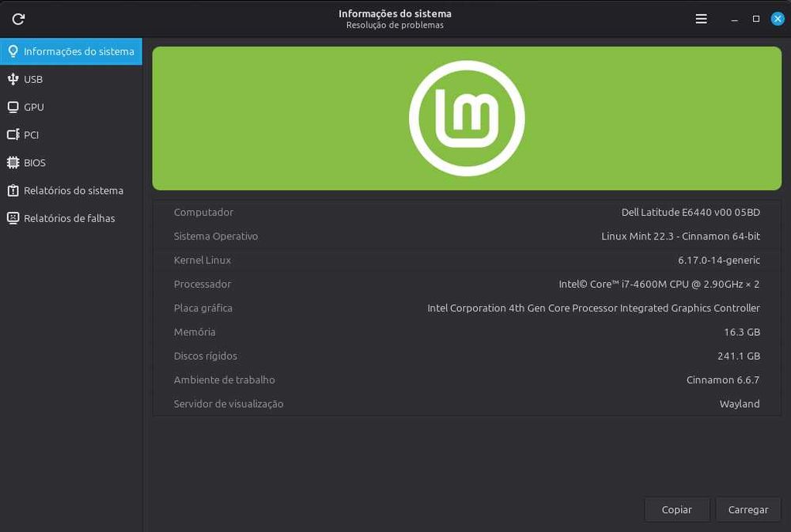Select kernel value 6.17.0-14-generic
791x532 pixels.
click(x=718, y=260)
